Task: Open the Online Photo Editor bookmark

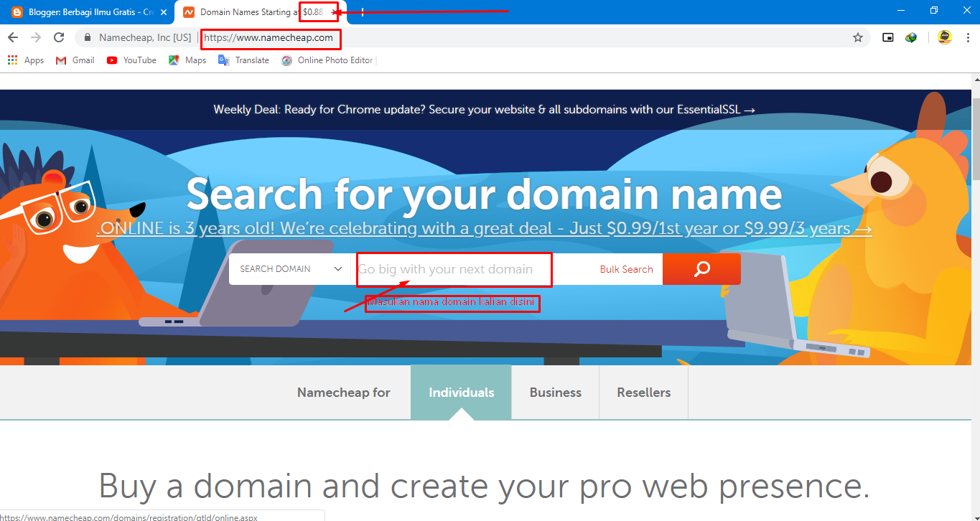Action: tap(329, 60)
